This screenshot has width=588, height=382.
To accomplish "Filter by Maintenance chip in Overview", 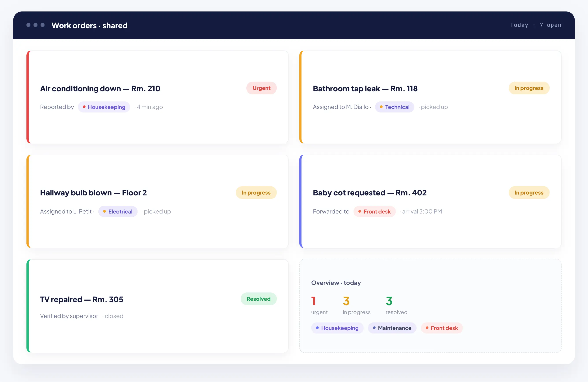I will point(392,328).
